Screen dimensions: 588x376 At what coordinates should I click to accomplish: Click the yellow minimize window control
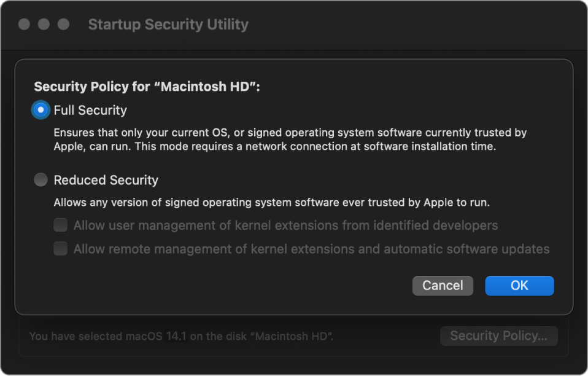click(43, 24)
